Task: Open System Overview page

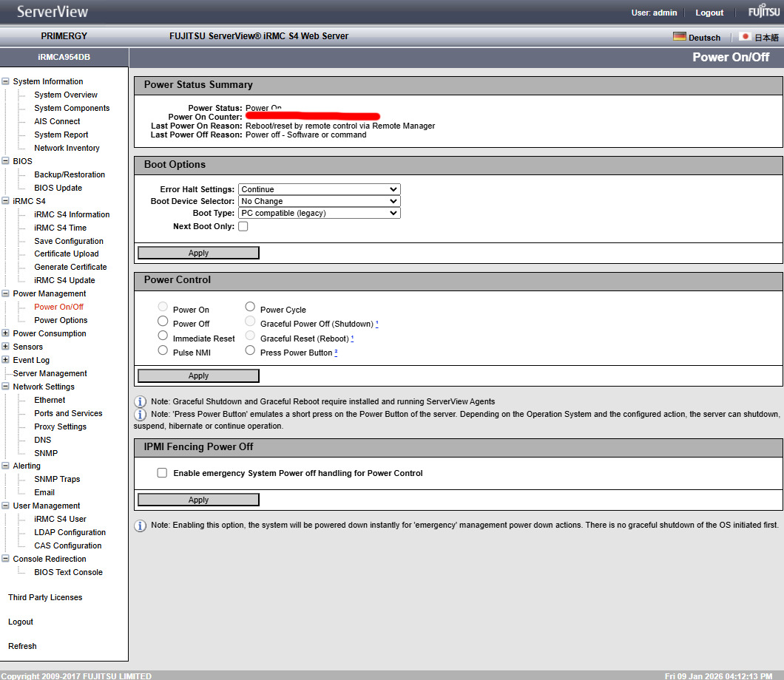Action: (x=66, y=95)
